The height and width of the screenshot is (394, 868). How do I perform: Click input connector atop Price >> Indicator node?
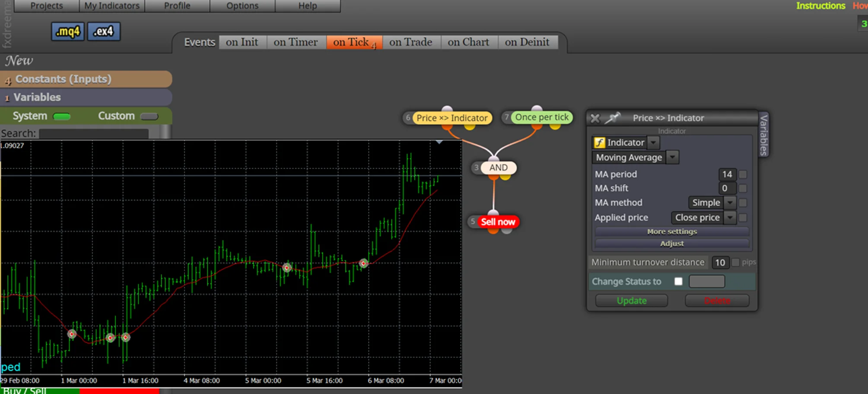tap(447, 109)
